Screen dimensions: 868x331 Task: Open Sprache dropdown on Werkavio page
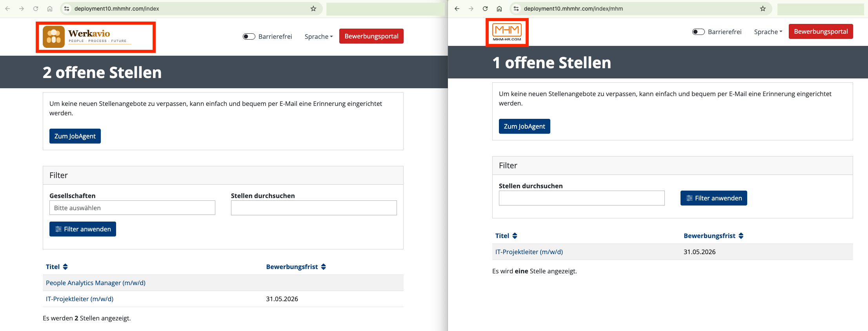pos(318,36)
